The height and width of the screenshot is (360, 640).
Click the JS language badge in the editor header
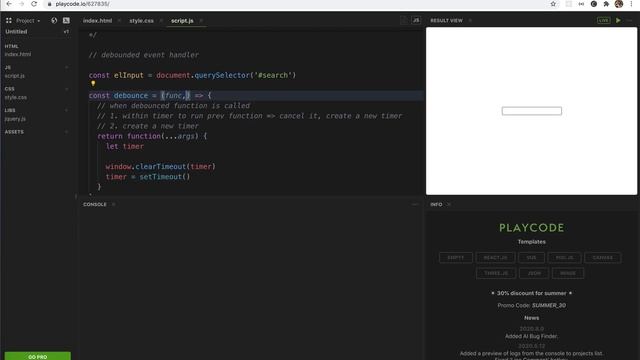416,20
